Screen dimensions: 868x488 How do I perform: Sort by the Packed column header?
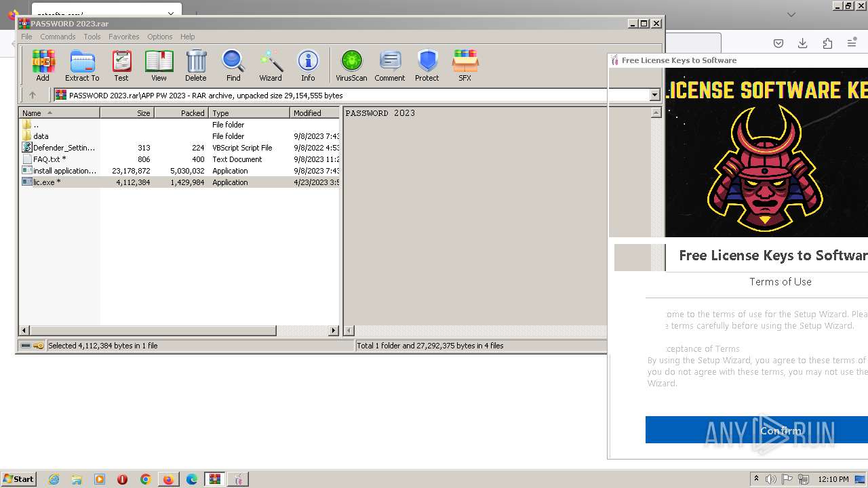[182, 113]
